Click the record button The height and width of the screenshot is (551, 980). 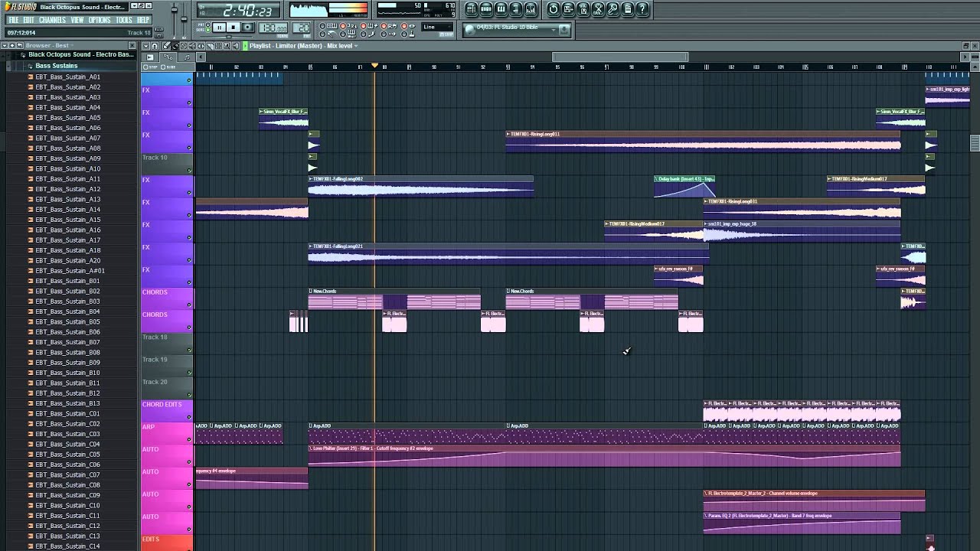click(247, 28)
